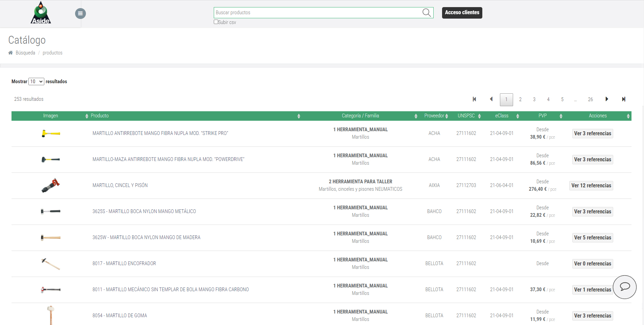Open the Mostrar results count dropdown

(36, 82)
